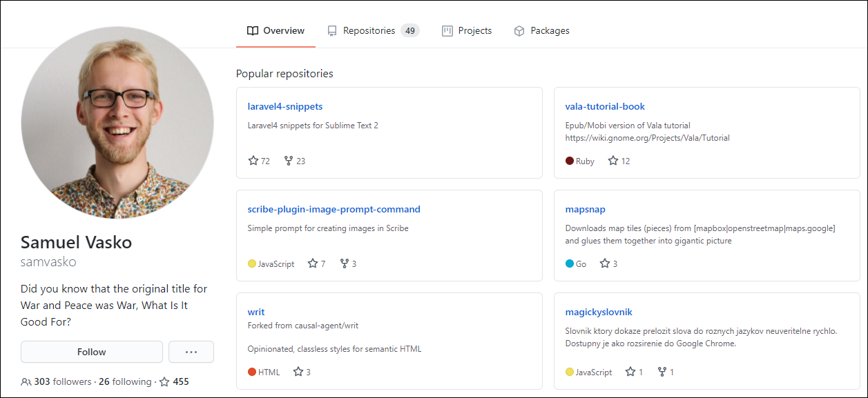Viewport: 868px width, 398px height.
Task: Open the 303 followers list
Action: [x=62, y=381]
